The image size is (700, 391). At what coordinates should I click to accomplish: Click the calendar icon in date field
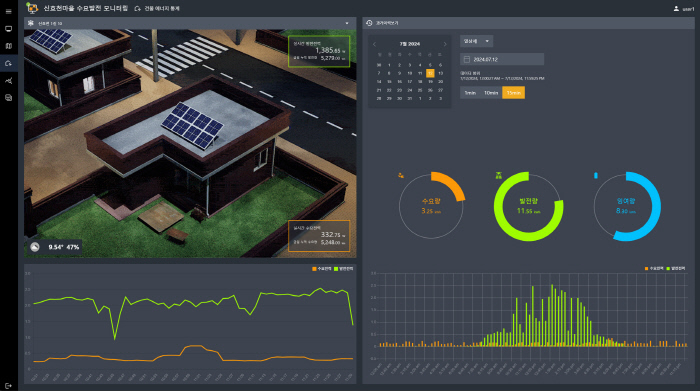click(467, 59)
